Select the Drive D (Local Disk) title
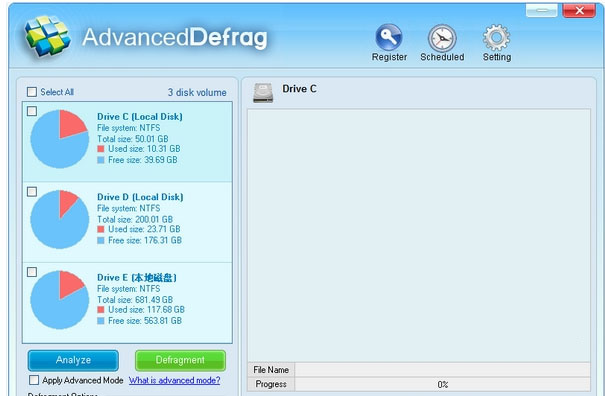This screenshot has height=396, width=605. [x=140, y=197]
